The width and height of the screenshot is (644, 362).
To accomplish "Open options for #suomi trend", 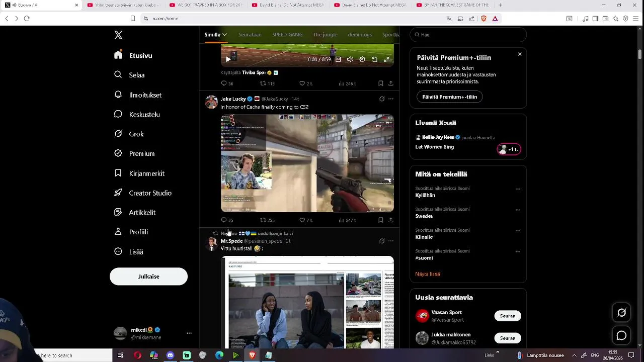I will click(x=518, y=251).
